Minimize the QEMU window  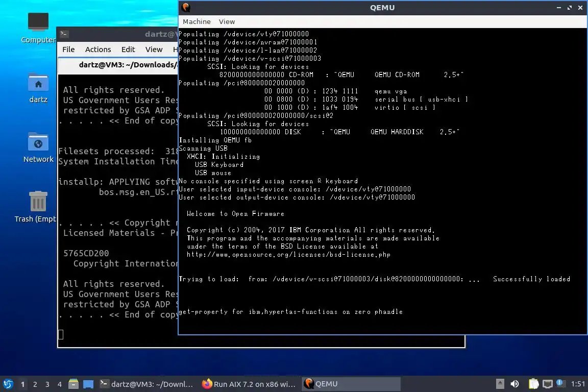pos(559,8)
